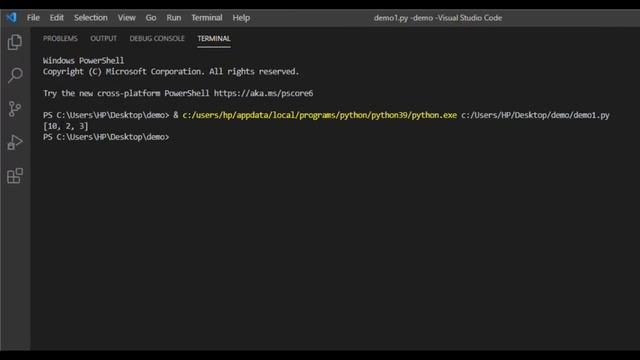
Task: Click the window title 'demo1.py -demo -Visual Studio Code'
Action: coord(438,18)
